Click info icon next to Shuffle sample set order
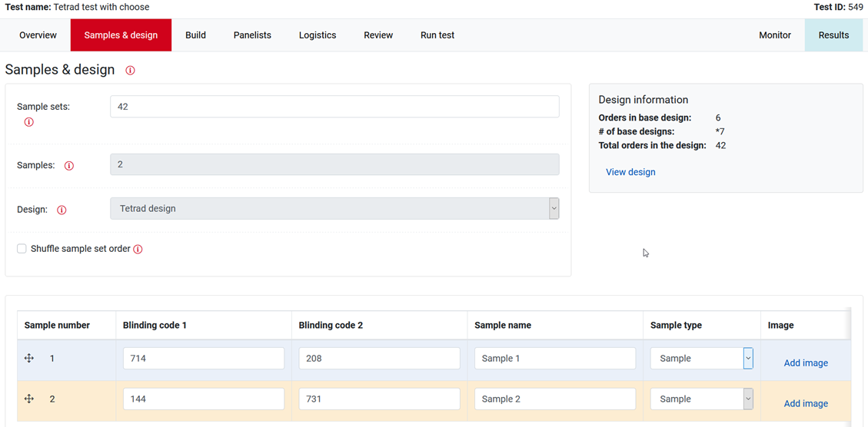Image resolution: width=868 pixels, height=427 pixels. [138, 250]
